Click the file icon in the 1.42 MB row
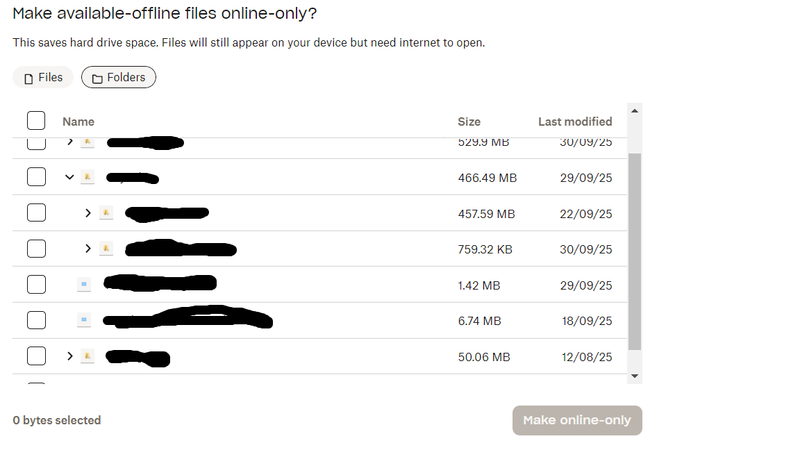Screen dimensions: 800x450 [x=84, y=284]
